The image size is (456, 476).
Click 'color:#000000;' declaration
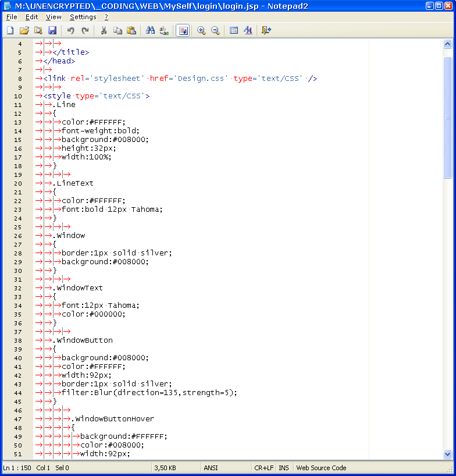coord(94,314)
